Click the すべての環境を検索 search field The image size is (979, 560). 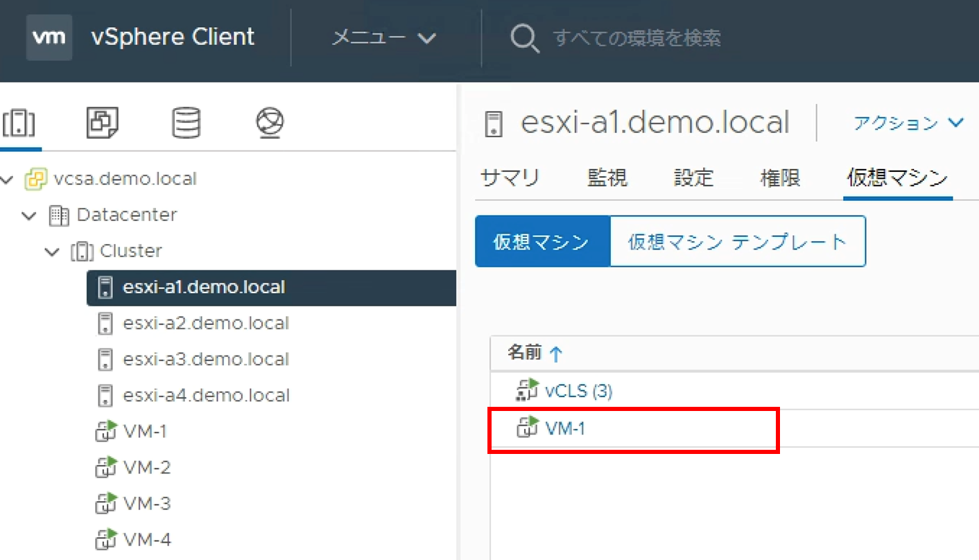click(637, 37)
